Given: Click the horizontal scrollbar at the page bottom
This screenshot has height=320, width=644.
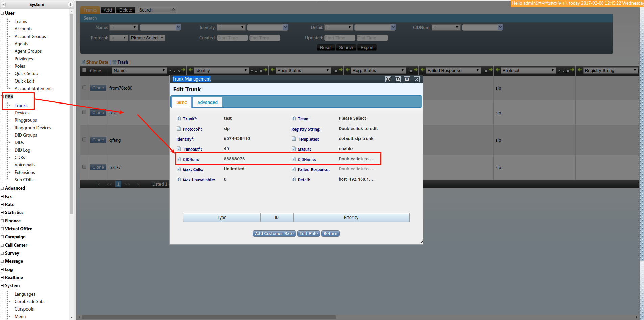Looking at the screenshot, I should (208, 317).
